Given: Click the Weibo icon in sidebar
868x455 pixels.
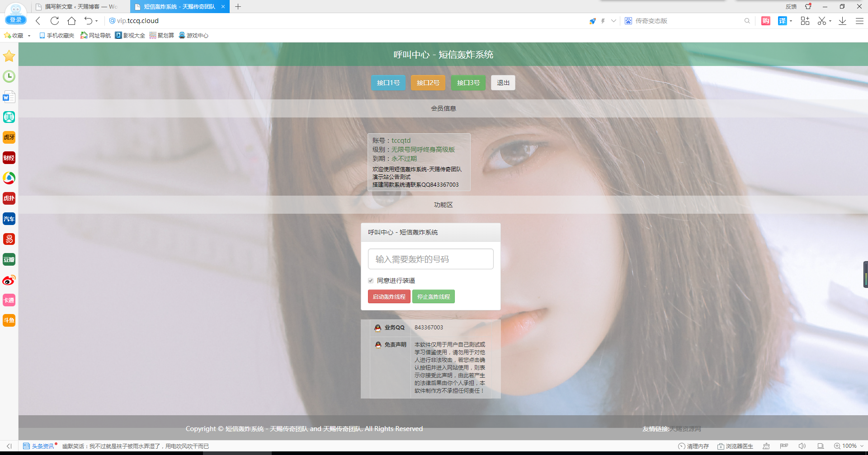Looking at the screenshot, I should click(x=9, y=280).
